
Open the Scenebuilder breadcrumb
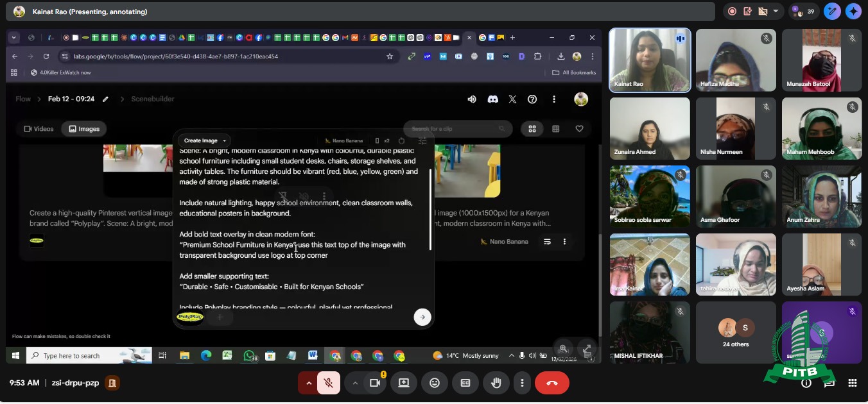pyautogui.click(x=153, y=99)
